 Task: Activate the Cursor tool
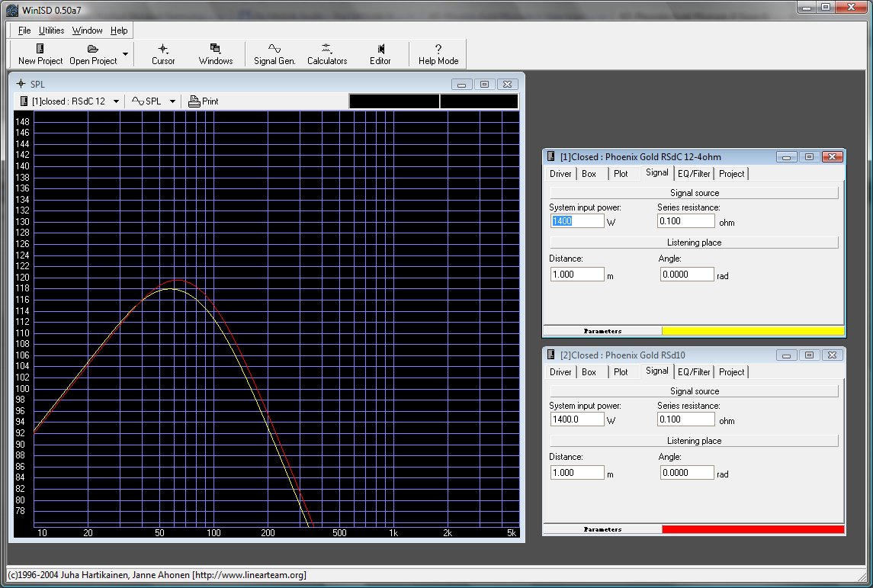pos(163,54)
